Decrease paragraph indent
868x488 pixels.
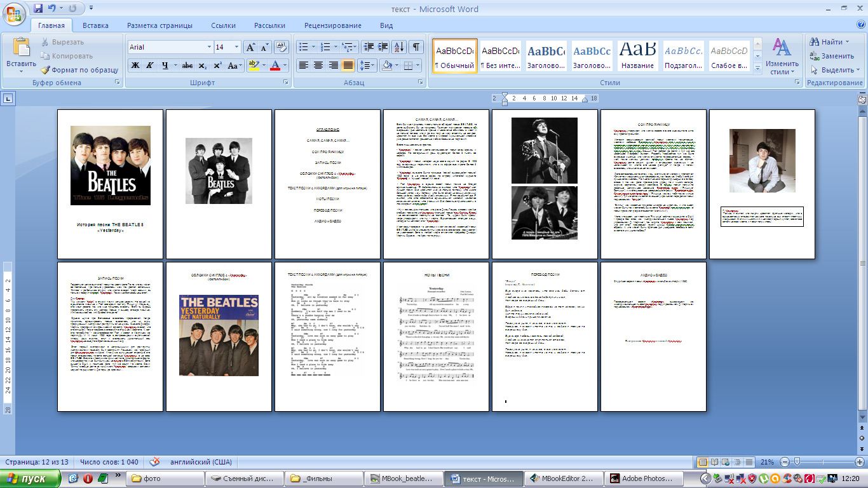click(x=368, y=47)
